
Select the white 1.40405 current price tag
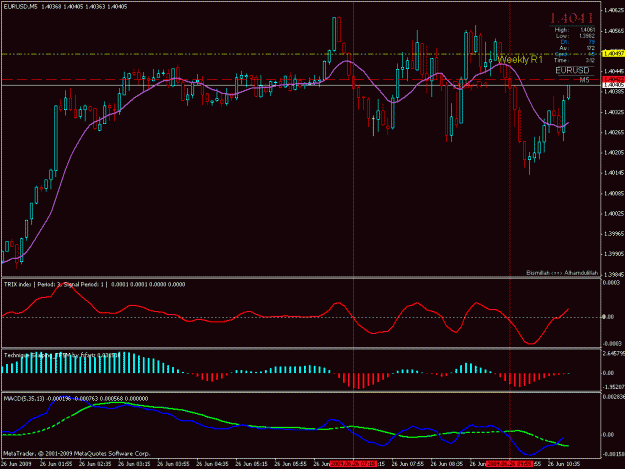(x=613, y=85)
